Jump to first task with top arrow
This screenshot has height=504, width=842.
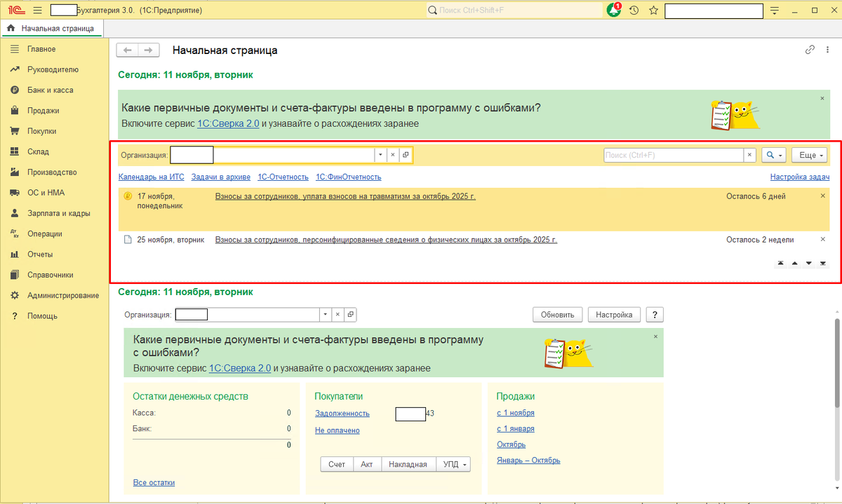[x=780, y=264]
